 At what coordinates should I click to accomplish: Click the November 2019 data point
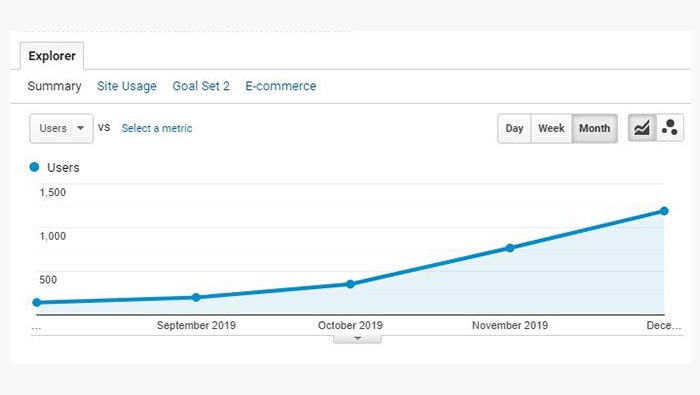510,248
